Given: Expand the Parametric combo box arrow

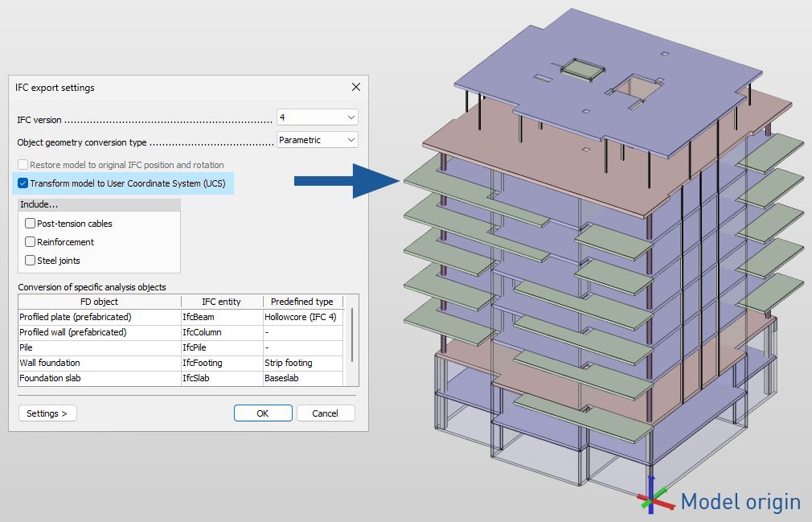Looking at the screenshot, I should tap(352, 139).
